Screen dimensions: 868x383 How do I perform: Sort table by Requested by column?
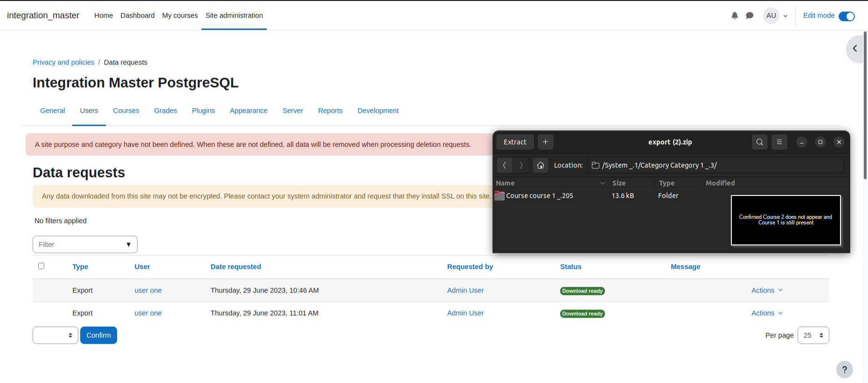[x=470, y=266]
